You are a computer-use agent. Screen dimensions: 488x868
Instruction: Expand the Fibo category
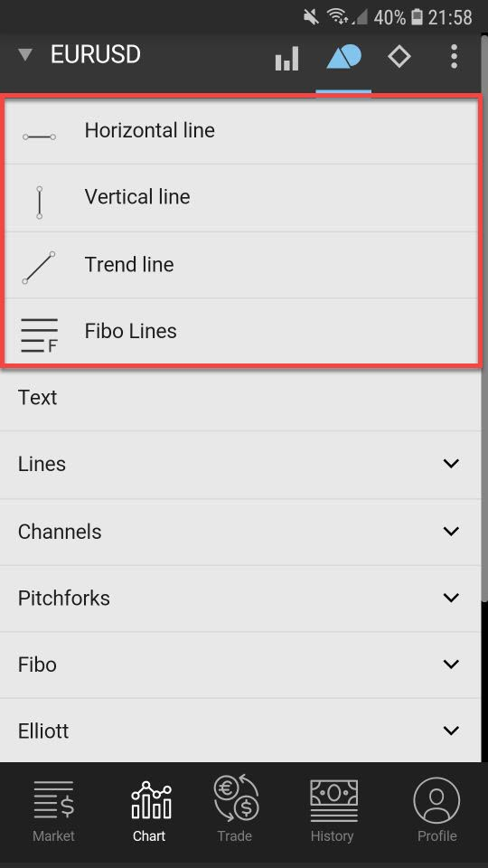pyautogui.click(x=240, y=665)
